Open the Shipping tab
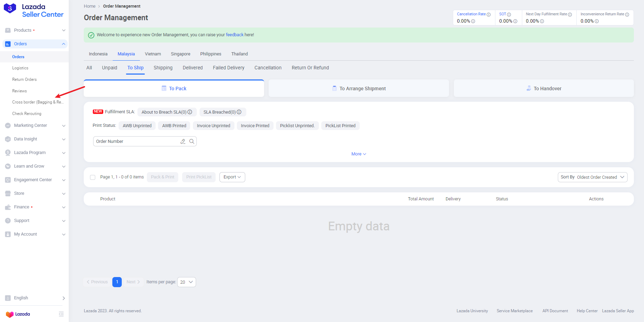 163,68
